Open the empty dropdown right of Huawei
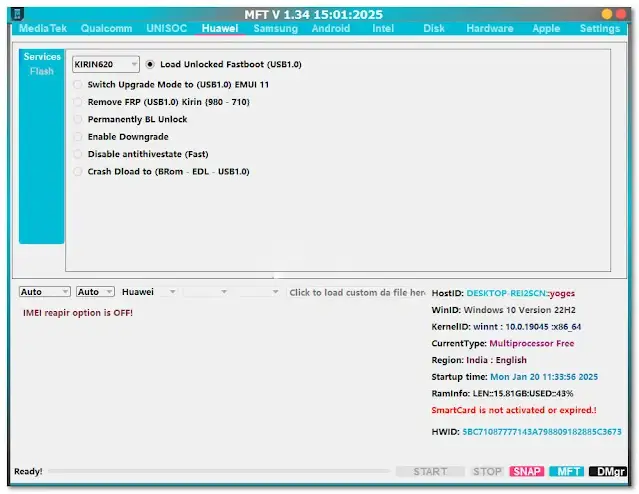 tap(206, 292)
